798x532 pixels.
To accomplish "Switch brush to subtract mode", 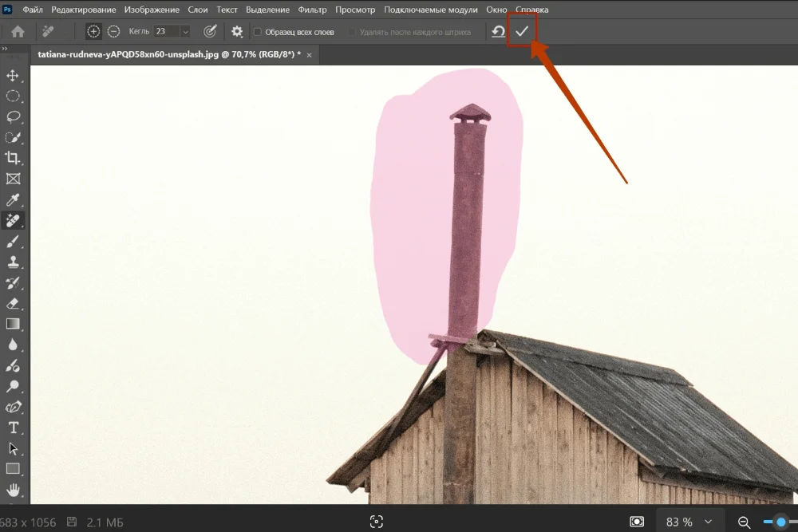I will tap(113, 31).
